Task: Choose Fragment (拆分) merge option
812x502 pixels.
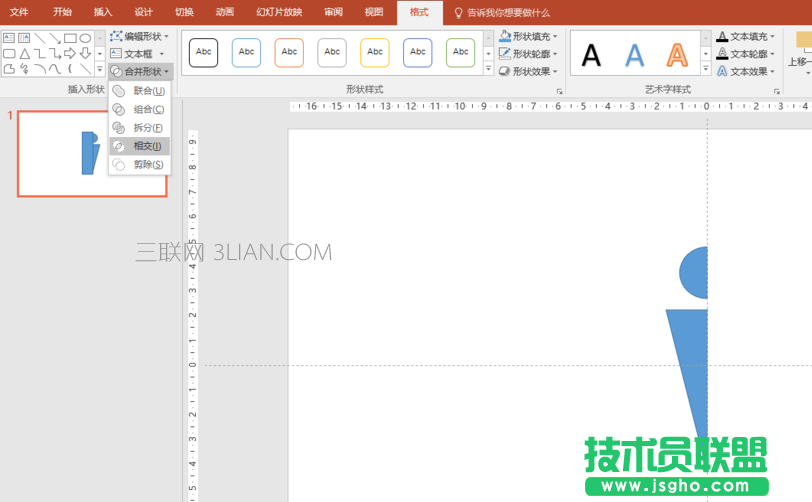Action: click(140, 127)
